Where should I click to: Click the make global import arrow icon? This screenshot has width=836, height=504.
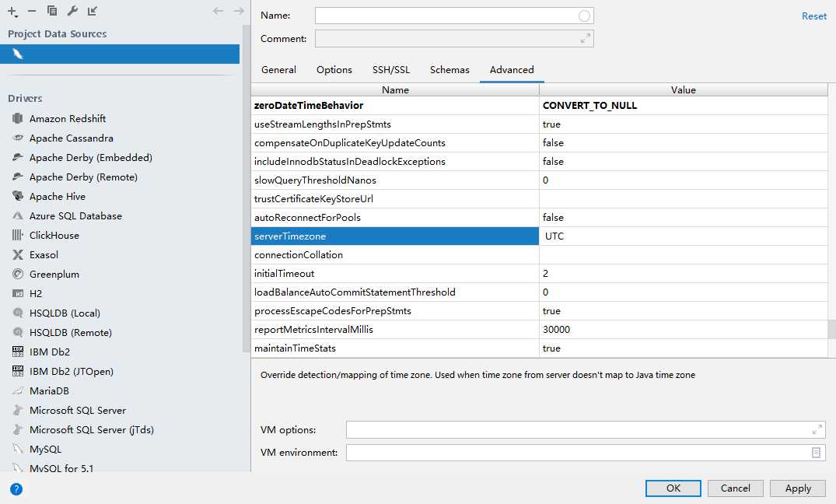point(93,11)
